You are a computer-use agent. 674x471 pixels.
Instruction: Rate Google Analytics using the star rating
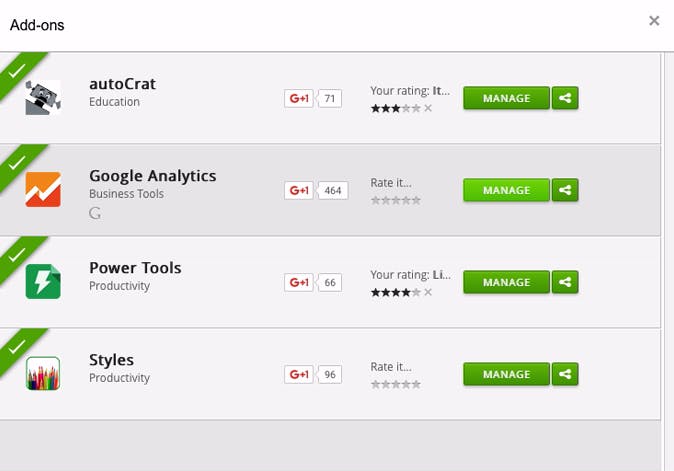click(396, 200)
